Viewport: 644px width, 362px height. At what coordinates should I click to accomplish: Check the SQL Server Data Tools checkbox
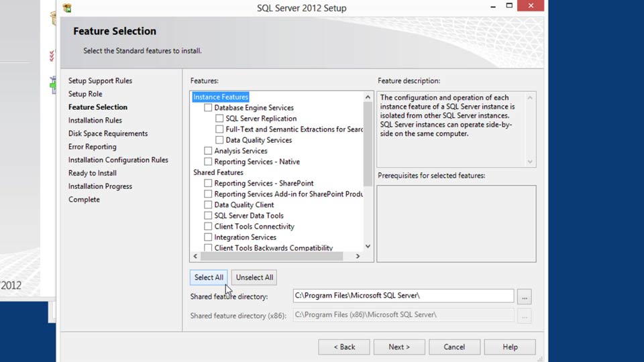point(208,215)
